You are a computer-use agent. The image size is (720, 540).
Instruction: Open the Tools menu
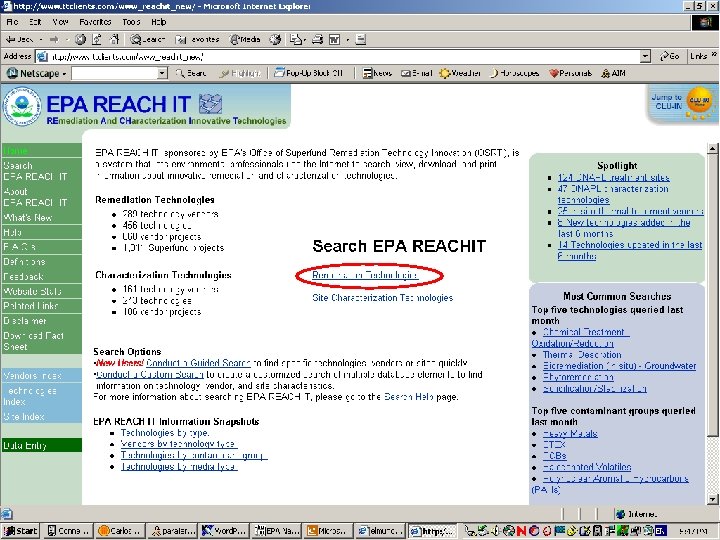click(131, 22)
